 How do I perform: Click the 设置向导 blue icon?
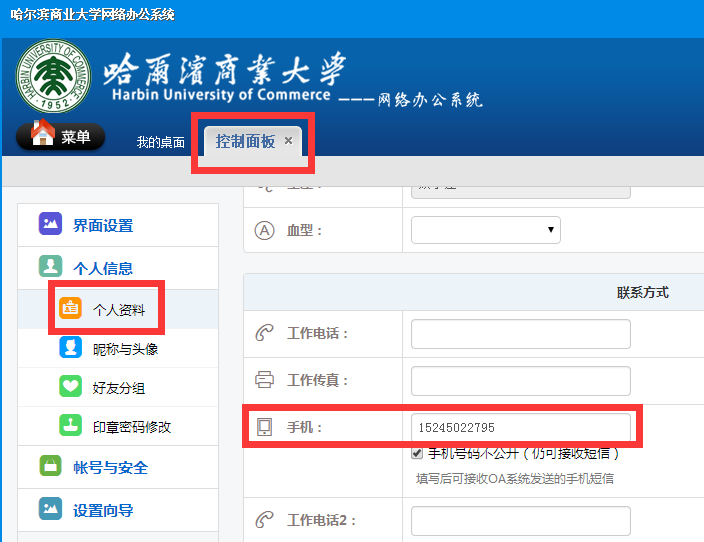pyautogui.click(x=50, y=510)
